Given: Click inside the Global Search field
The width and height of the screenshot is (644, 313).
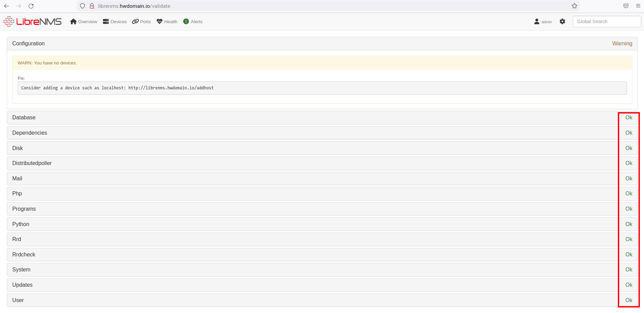Looking at the screenshot, I should pos(607,21).
